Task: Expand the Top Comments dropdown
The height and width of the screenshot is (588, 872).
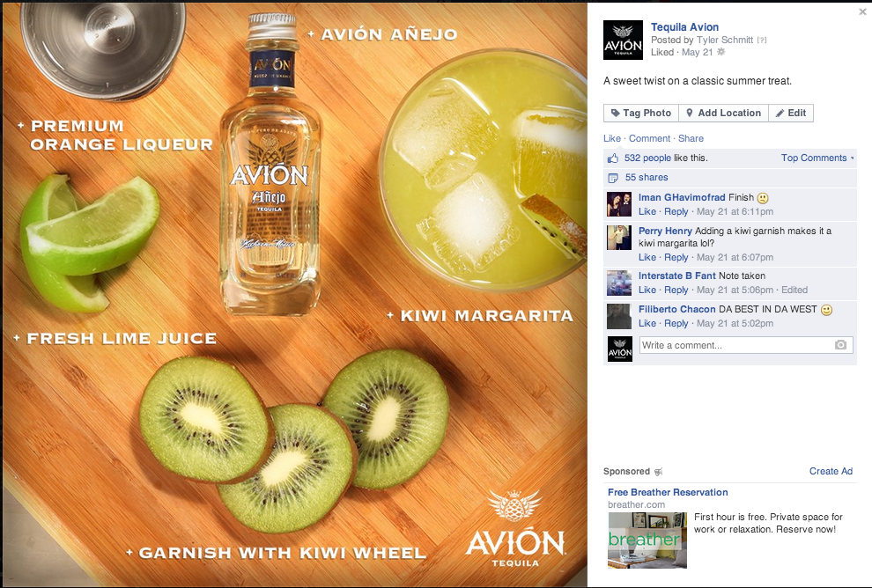Action: click(x=817, y=158)
